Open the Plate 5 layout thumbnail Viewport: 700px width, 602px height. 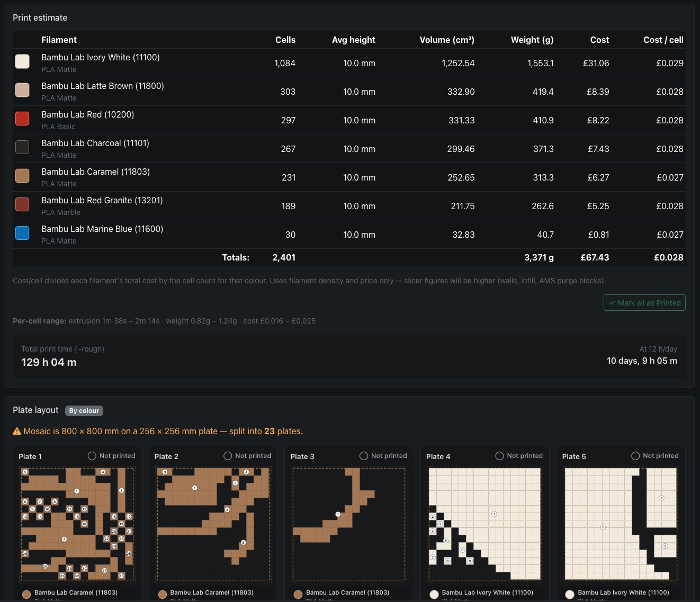coord(621,524)
